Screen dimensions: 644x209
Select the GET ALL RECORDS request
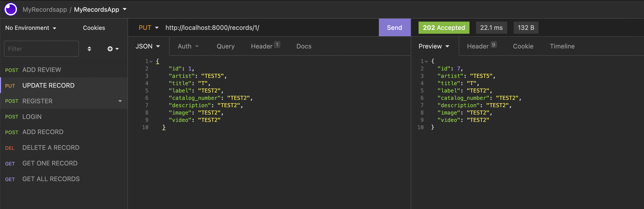(64, 179)
